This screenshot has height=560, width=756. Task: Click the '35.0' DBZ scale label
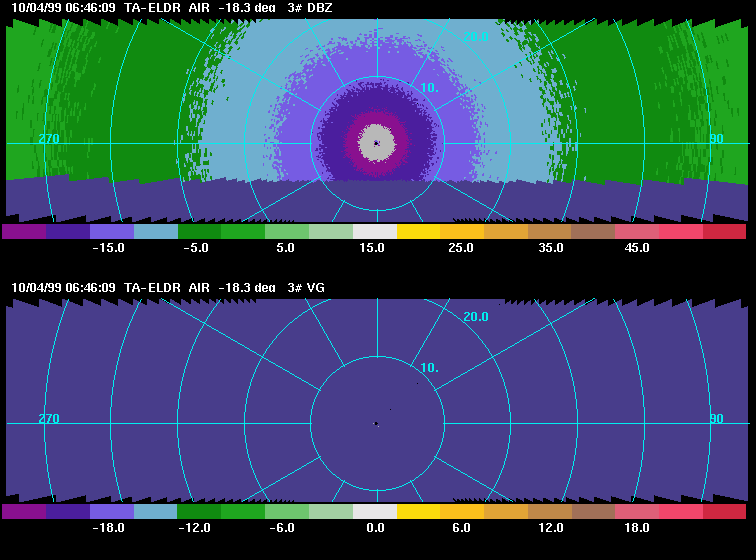(551, 248)
